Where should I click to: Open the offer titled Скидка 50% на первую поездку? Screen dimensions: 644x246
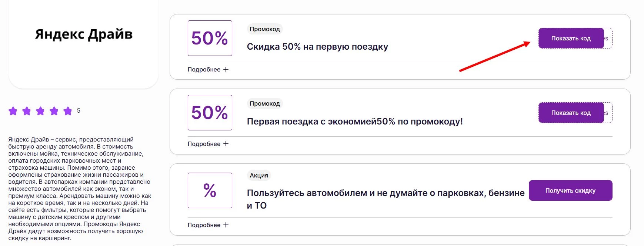pyautogui.click(x=318, y=47)
